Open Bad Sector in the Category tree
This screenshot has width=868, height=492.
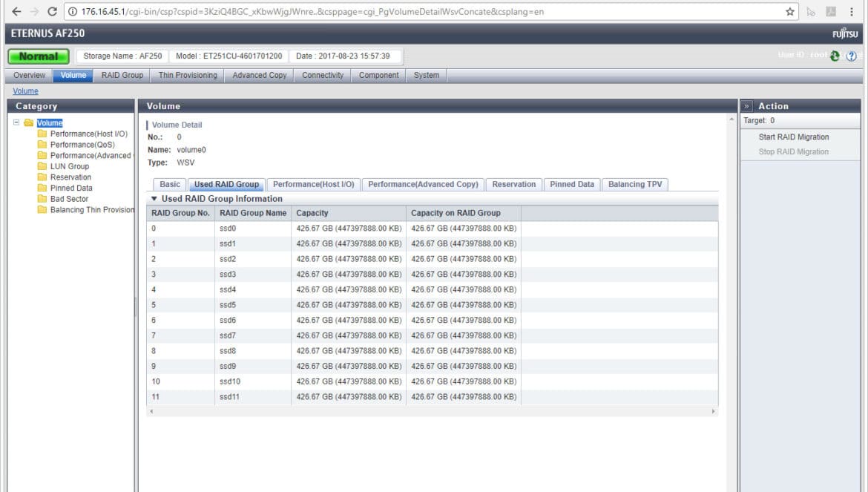coord(69,199)
